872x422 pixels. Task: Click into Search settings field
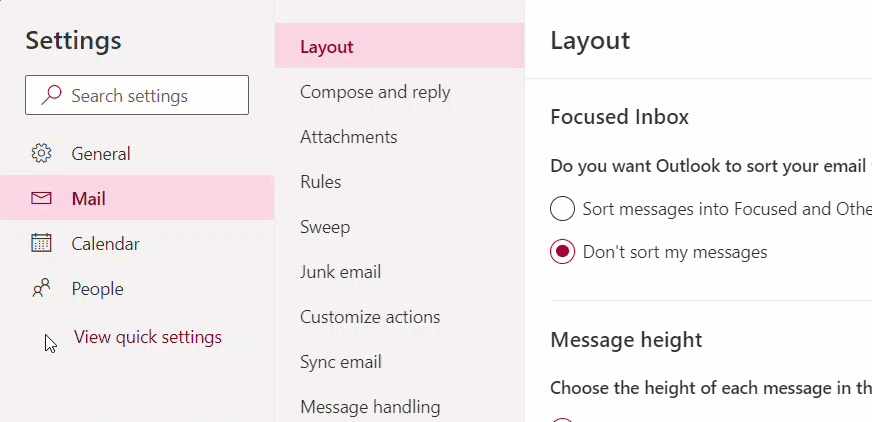click(x=137, y=95)
